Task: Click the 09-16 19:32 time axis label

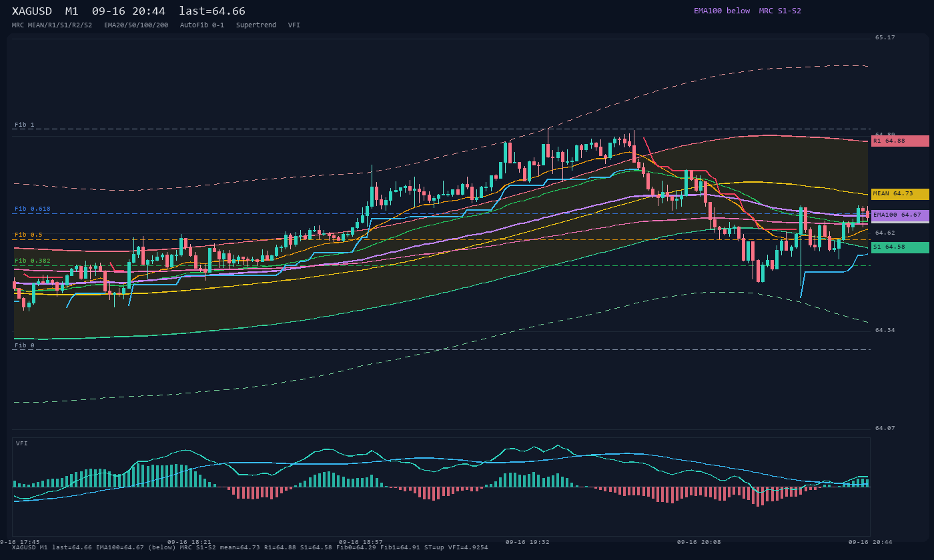Action: coord(528,542)
